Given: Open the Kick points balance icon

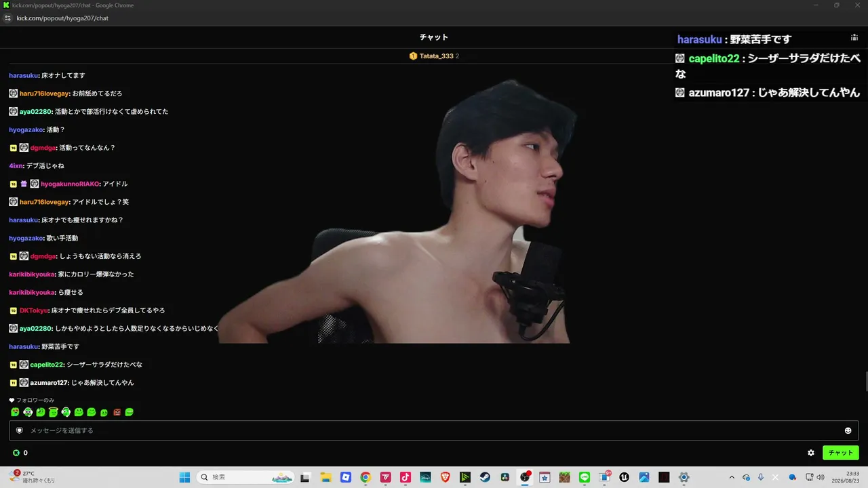Looking at the screenshot, I should 16,453.
